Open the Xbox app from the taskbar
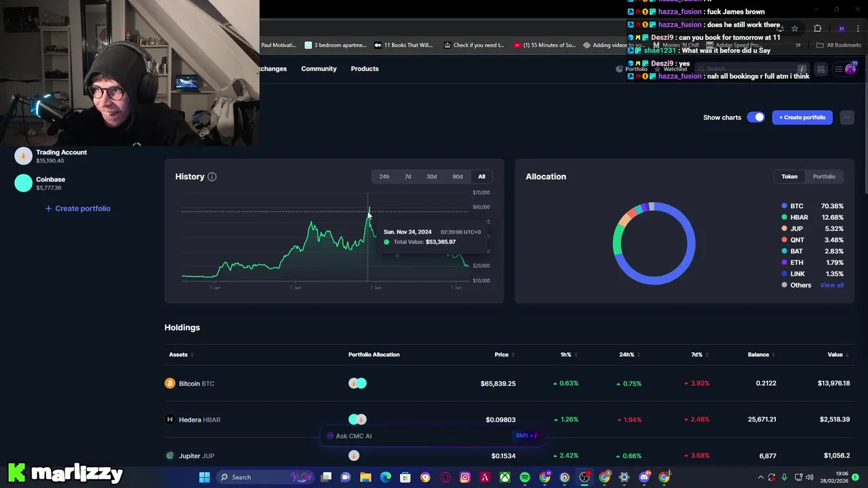 pos(505,477)
